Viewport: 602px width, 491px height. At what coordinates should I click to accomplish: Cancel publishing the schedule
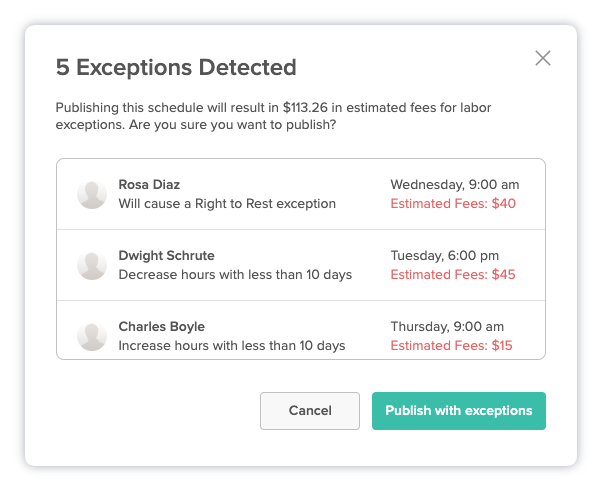point(310,411)
